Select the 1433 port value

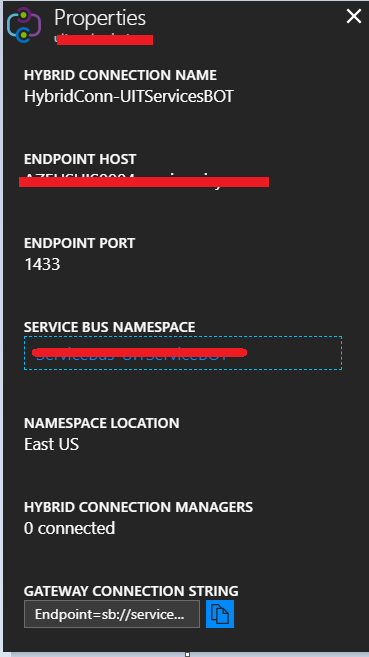[42, 264]
